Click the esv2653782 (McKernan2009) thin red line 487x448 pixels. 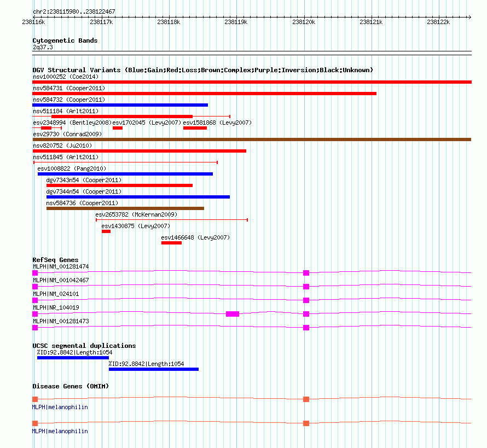(x=172, y=220)
